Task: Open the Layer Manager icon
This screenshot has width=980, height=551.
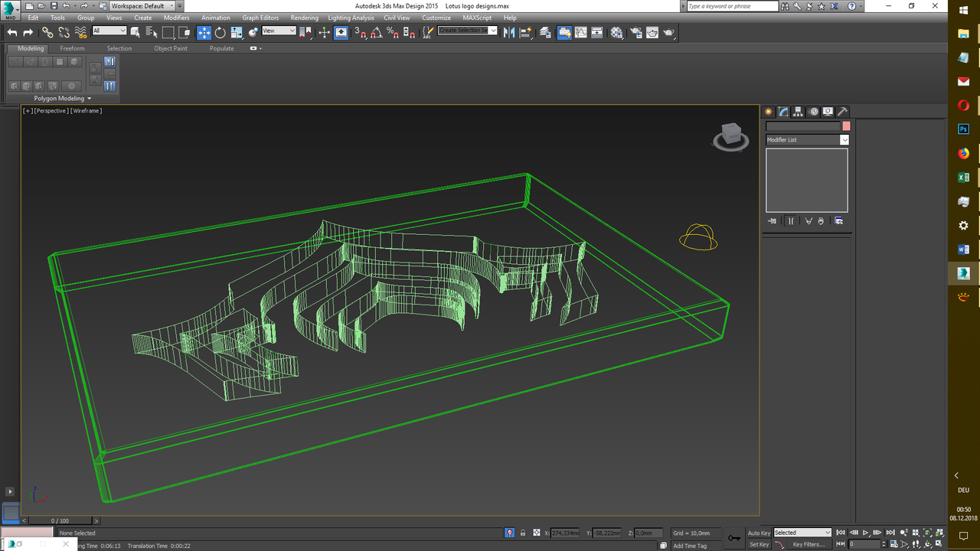Action: pos(545,32)
